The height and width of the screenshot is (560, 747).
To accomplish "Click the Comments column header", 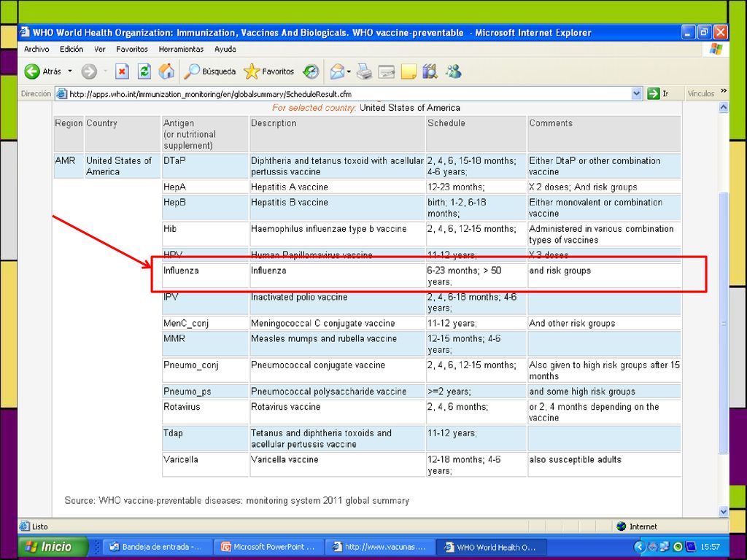I will click(604, 134).
